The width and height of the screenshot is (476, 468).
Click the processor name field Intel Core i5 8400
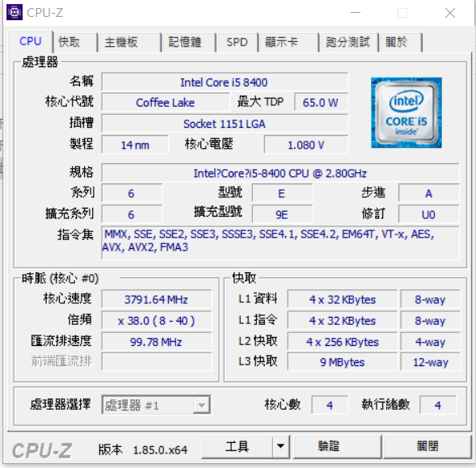tap(225, 82)
